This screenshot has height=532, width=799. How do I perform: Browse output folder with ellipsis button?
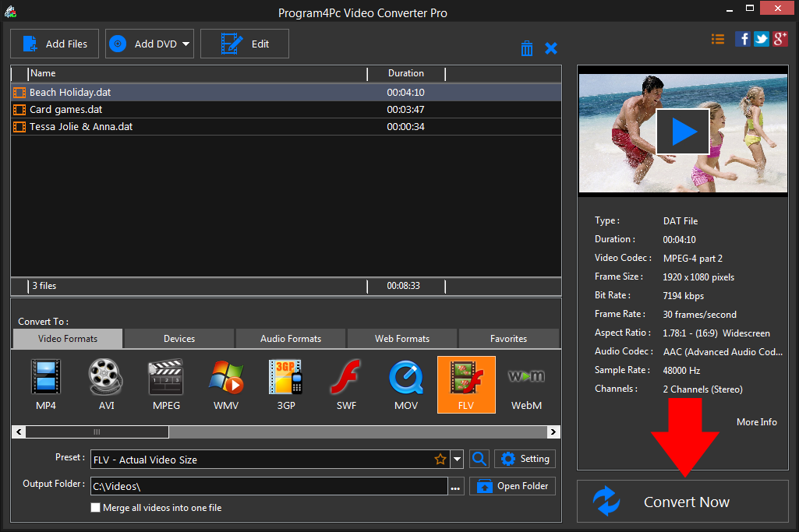coord(456,487)
